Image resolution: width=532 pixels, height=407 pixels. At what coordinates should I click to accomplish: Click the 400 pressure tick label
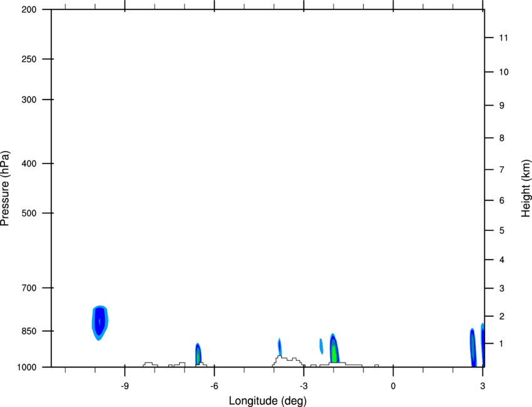[29, 163]
